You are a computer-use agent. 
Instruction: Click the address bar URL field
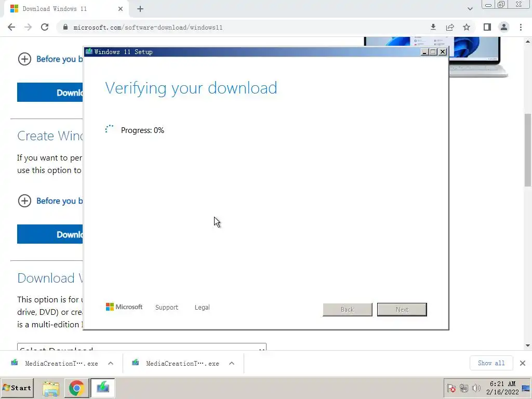coord(244,27)
